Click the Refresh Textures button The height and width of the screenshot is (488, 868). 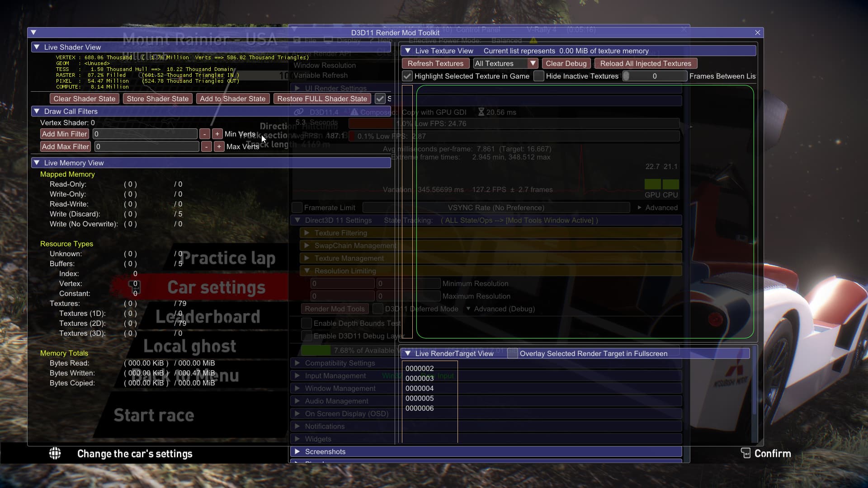click(x=435, y=64)
